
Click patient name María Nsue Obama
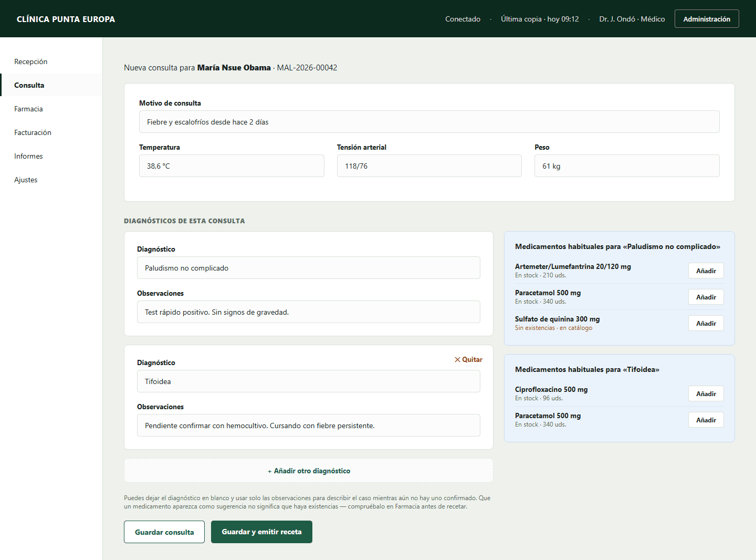click(x=234, y=67)
